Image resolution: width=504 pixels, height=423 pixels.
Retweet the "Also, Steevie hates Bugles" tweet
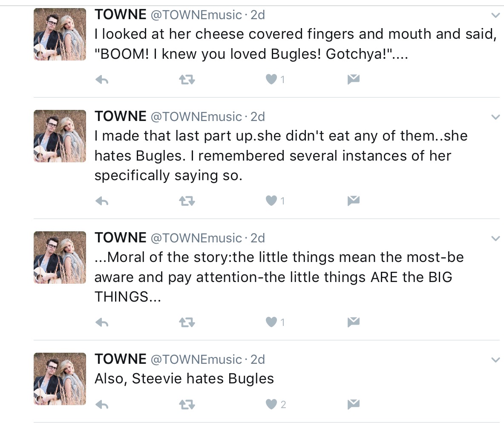click(x=187, y=404)
